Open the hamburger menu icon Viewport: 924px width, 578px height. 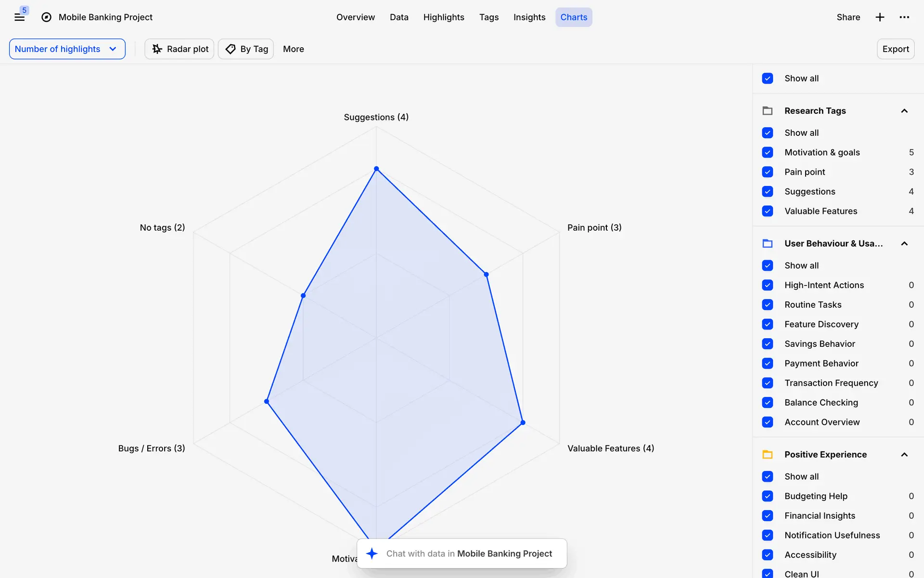[x=19, y=17]
